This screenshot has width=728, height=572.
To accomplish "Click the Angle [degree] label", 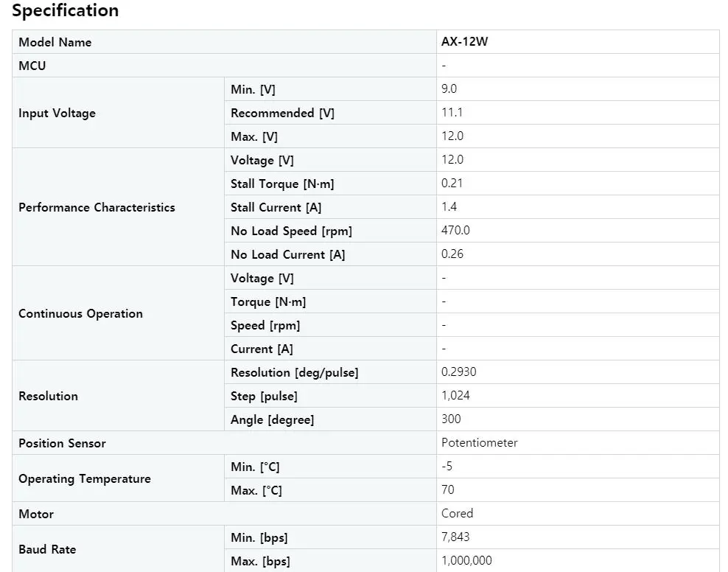I will pyautogui.click(x=273, y=419).
